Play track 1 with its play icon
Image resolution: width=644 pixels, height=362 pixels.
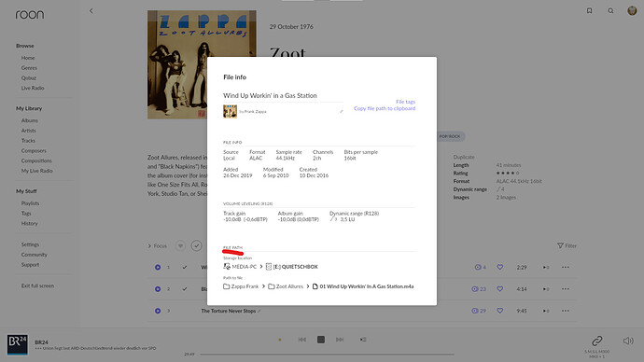158,267
